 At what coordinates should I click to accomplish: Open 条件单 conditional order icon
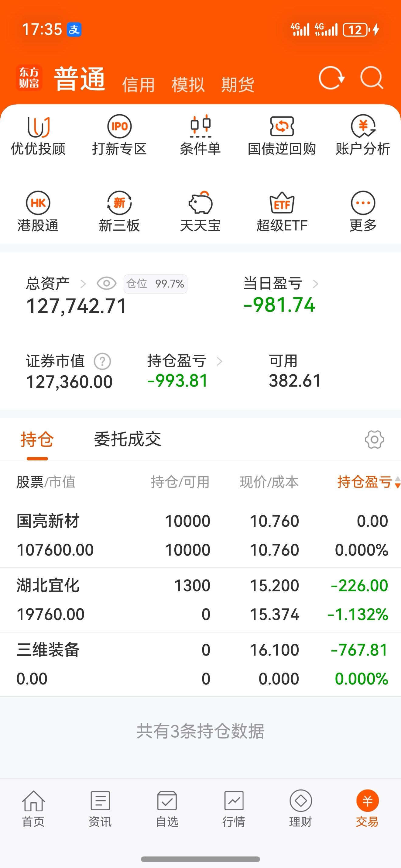(200, 126)
